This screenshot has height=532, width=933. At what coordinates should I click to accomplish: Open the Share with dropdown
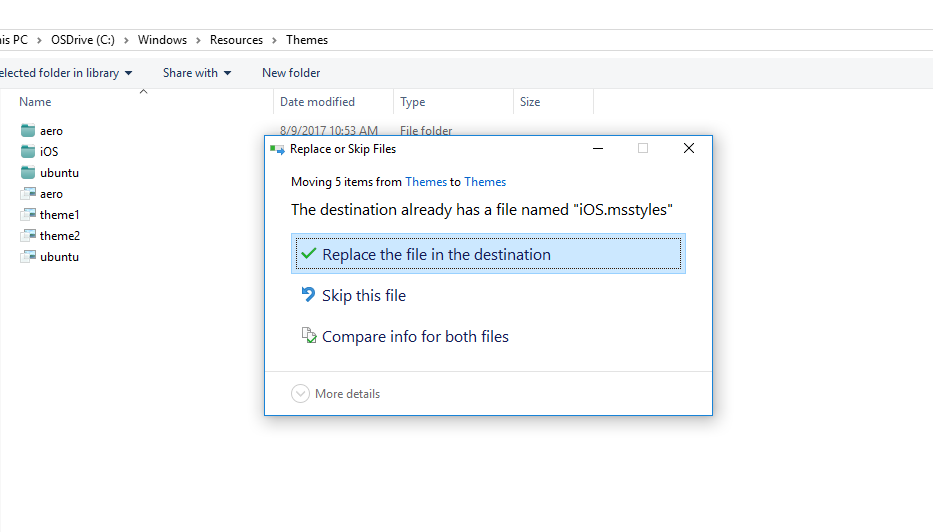(x=197, y=73)
